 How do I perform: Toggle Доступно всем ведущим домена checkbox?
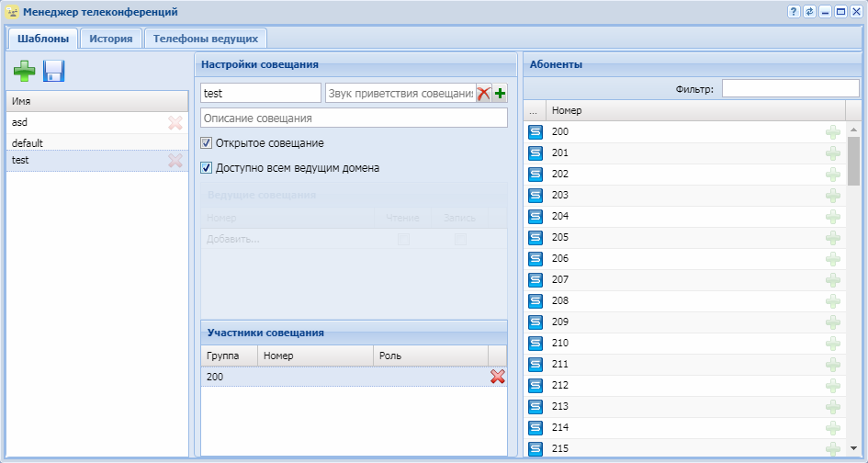pos(206,168)
